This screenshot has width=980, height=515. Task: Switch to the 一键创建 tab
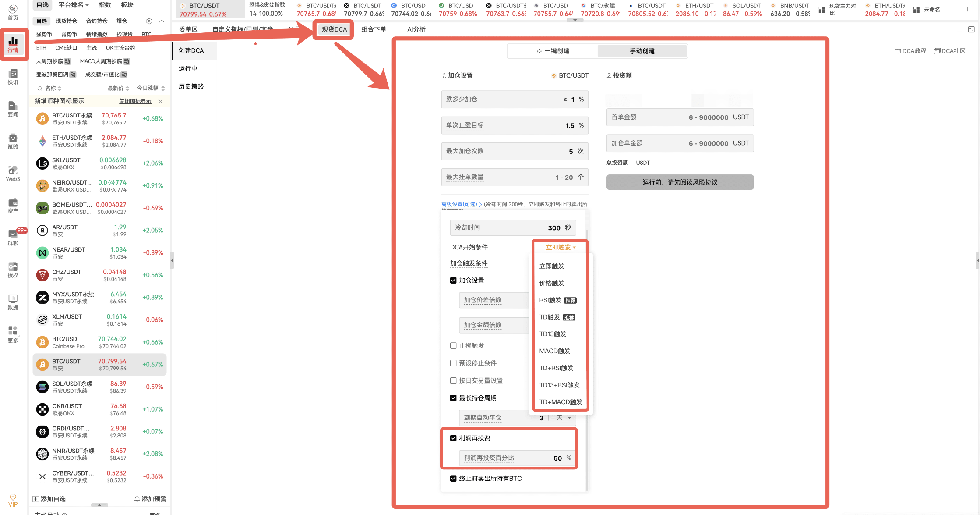pos(553,51)
